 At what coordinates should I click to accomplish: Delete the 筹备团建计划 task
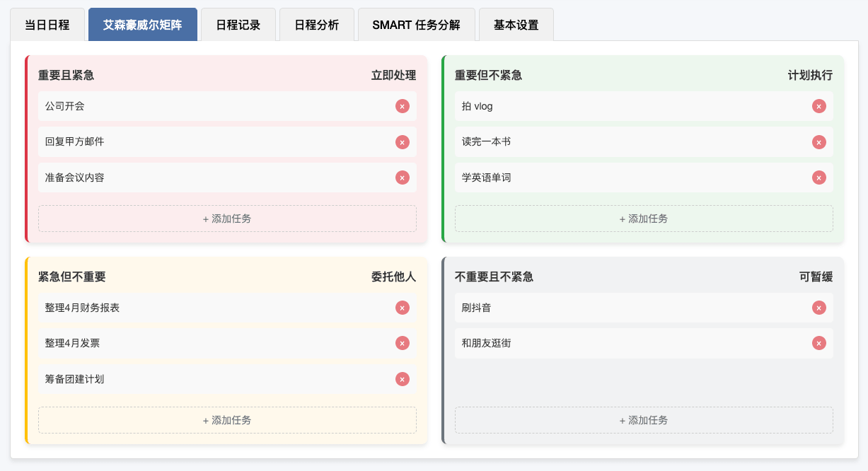click(x=402, y=379)
